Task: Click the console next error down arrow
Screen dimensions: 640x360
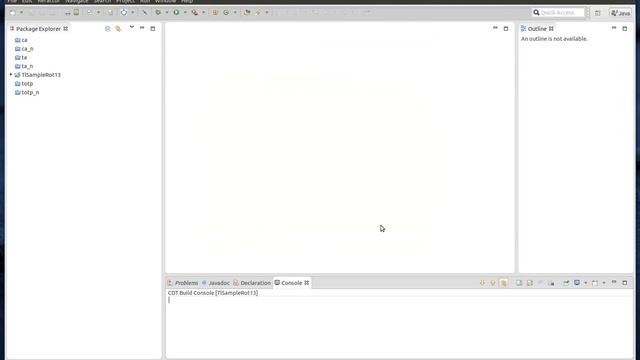Action: point(482,283)
